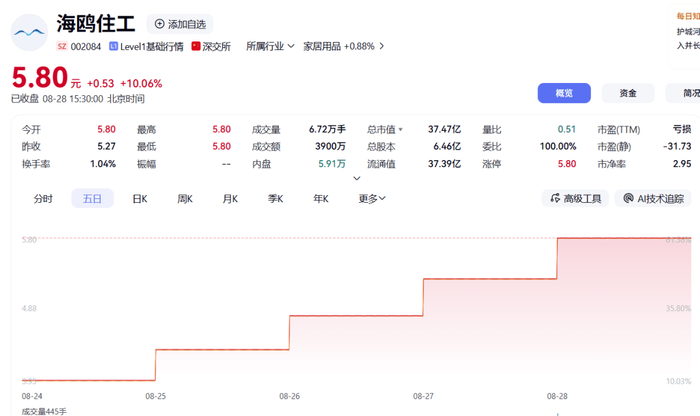Select the 季K chart tab
Screen dimensions: 700x416
click(x=275, y=199)
